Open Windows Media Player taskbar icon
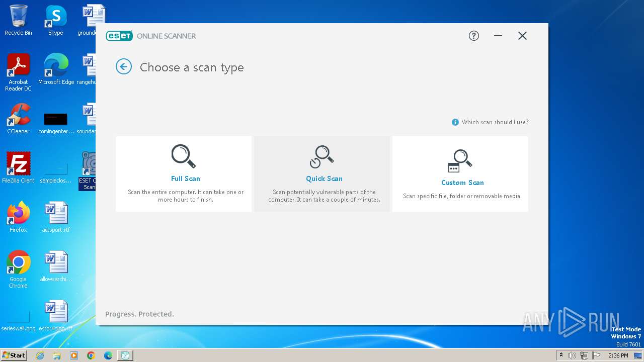Screen dimensions: 644x362 (74, 355)
